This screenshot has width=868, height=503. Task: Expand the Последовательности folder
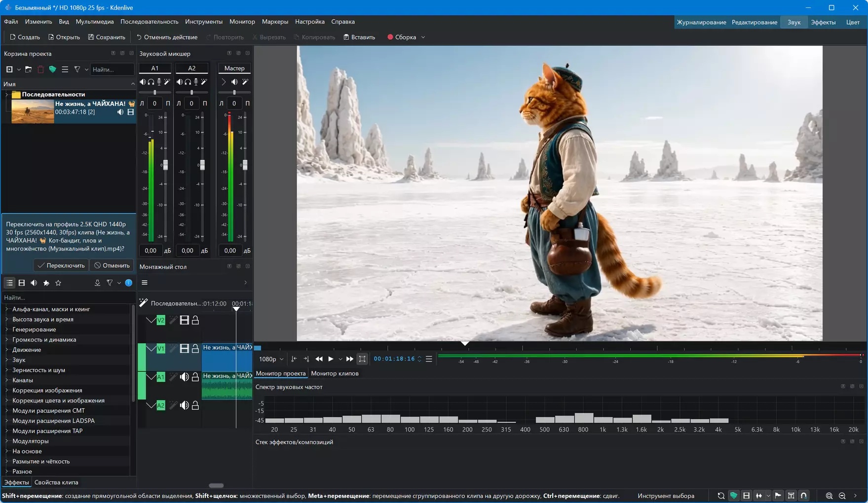7,94
